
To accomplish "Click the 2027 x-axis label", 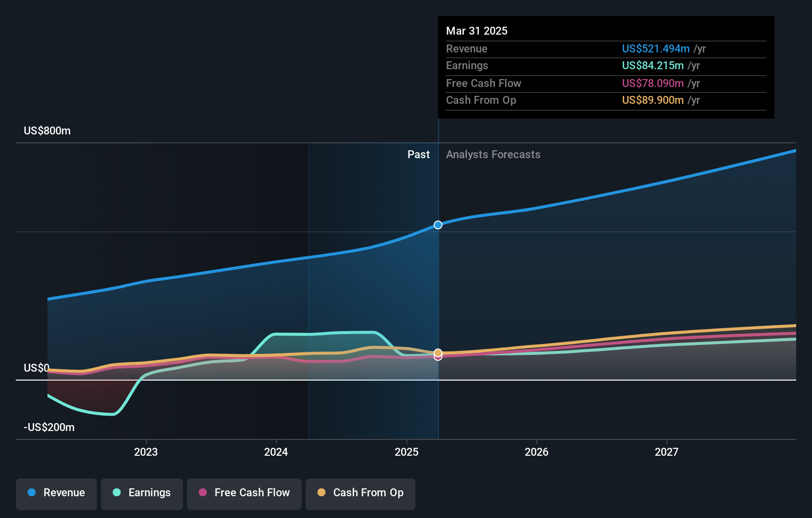I will click(x=667, y=452).
